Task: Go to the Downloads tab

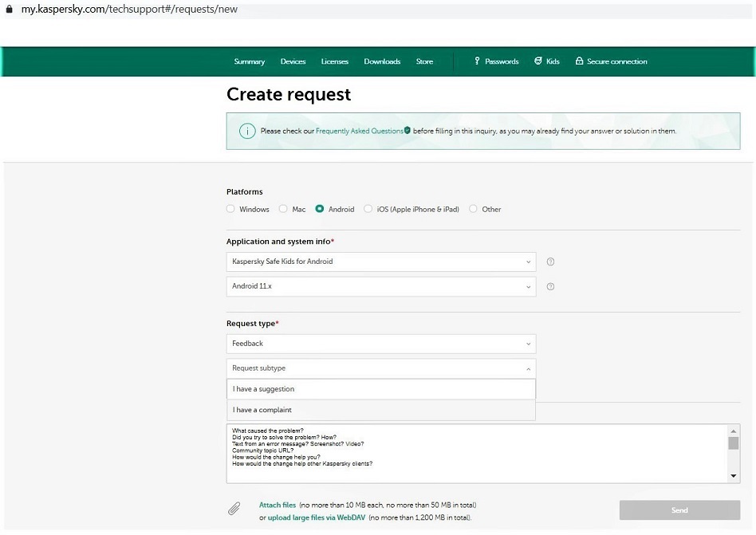Action: [382, 61]
